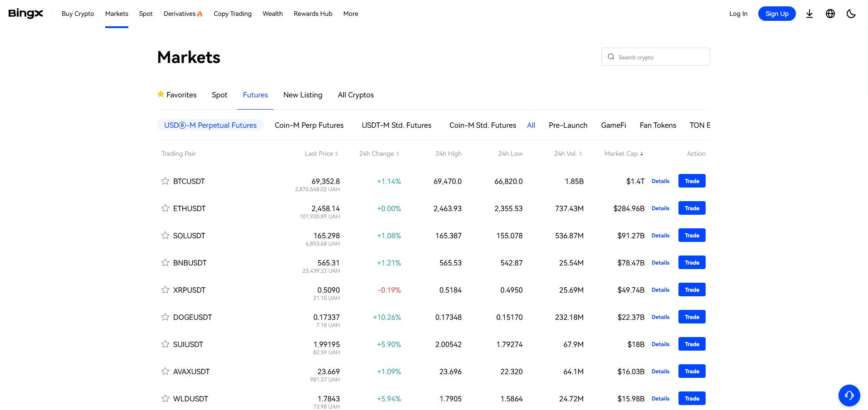Expand the More nav menu
The height and width of the screenshot is (410, 868).
click(351, 14)
